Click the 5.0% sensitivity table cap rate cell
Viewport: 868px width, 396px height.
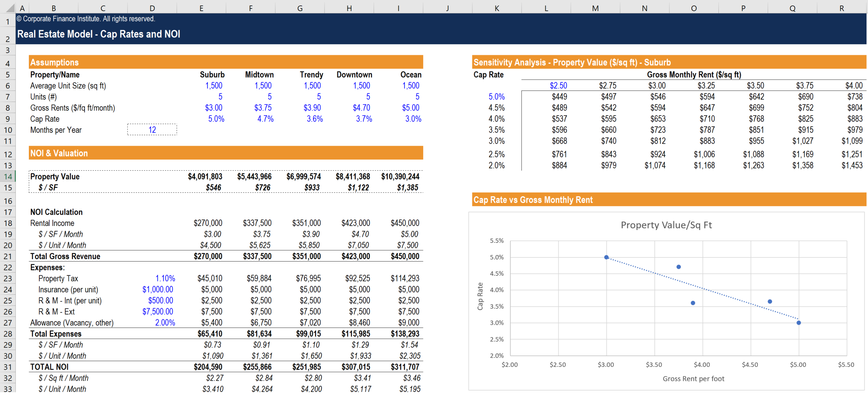(496, 97)
